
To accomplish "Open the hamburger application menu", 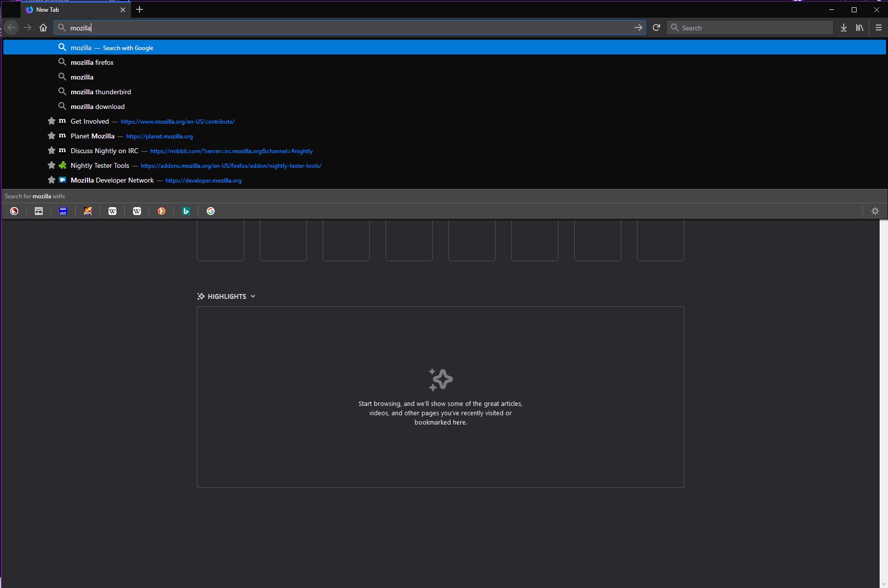I will point(879,28).
